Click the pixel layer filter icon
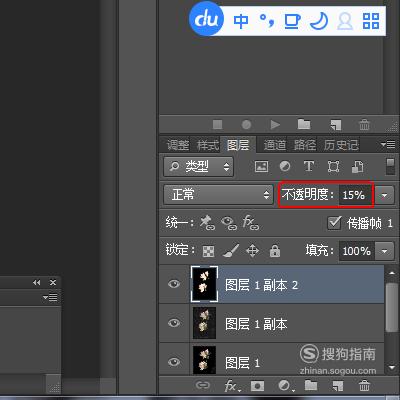Viewport: 400px width, 400px height. point(261,166)
